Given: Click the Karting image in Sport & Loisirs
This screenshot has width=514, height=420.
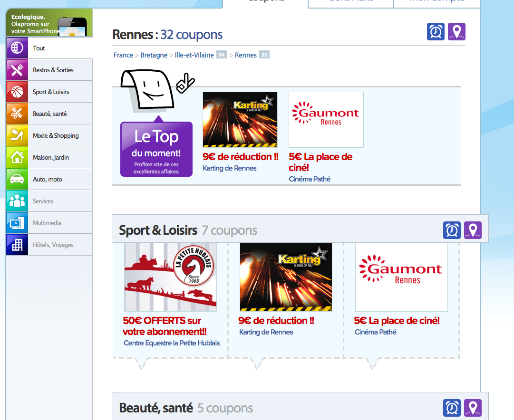Looking at the screenshot, I should point(286,277).
